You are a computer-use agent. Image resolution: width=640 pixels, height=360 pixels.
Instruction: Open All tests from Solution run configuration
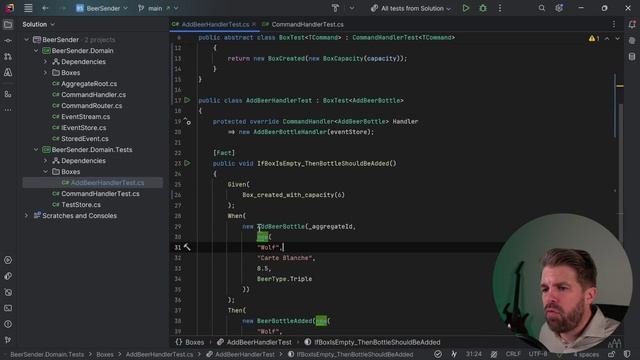point(411,8)
